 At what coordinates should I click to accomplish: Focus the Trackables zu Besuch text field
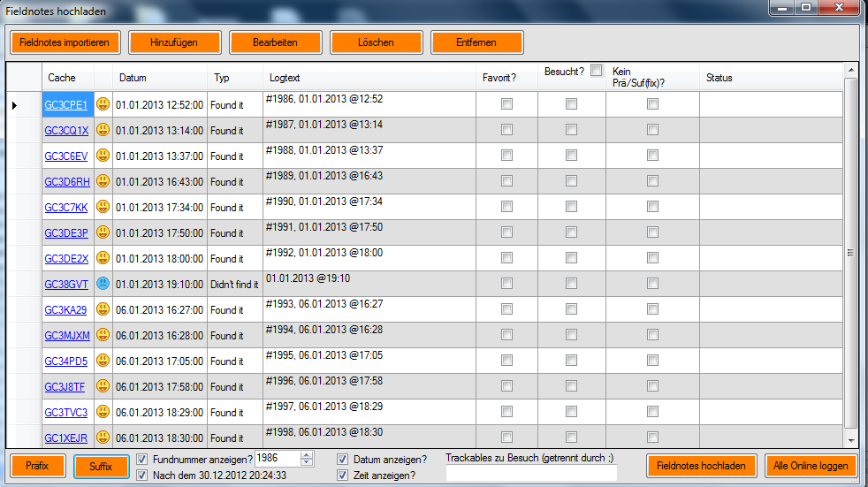[x=531, y=474]
